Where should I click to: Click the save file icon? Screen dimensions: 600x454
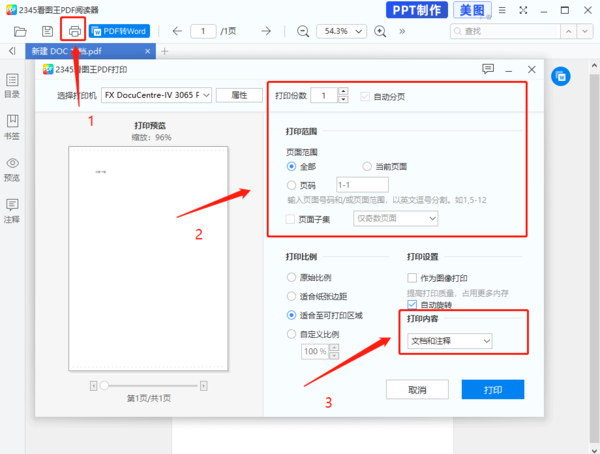tap(47, 31)
